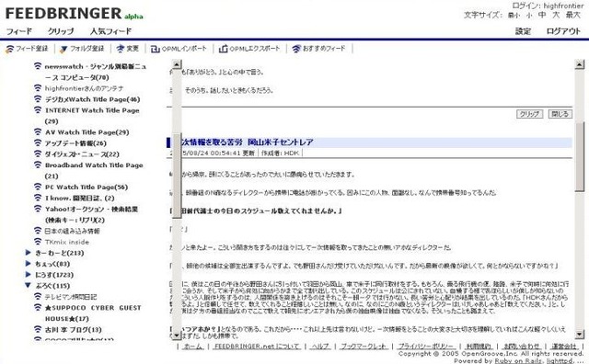This screenshot has width=589, height=364.
Task: Click the クリップ button above the article
Action: tap(529, 114)
